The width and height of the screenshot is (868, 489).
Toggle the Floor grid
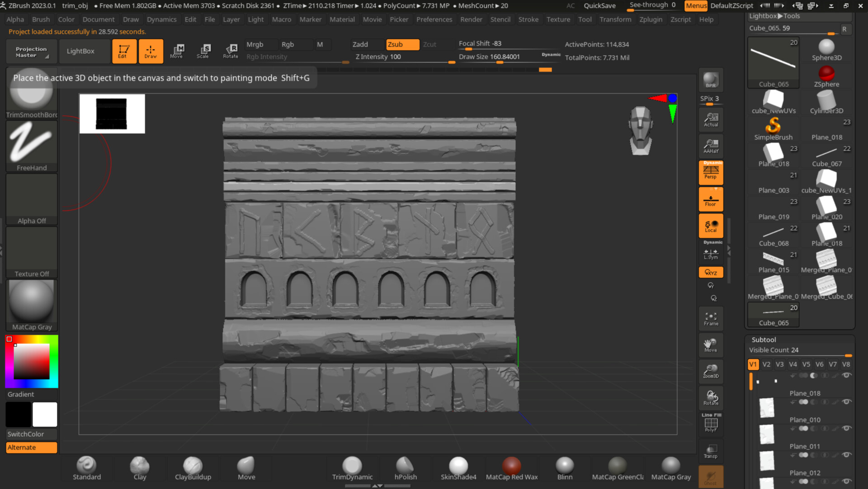point(711,199)
